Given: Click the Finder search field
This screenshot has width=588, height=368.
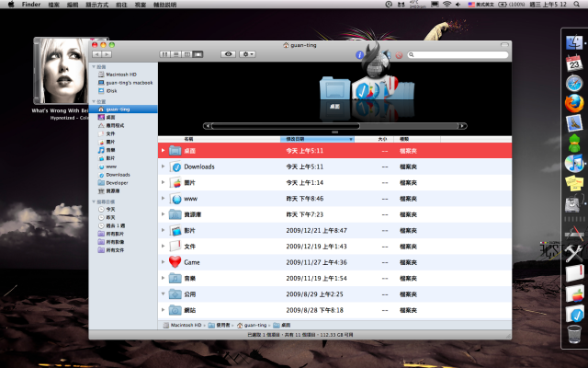Looking at the screenshot, I should point(458,55).
